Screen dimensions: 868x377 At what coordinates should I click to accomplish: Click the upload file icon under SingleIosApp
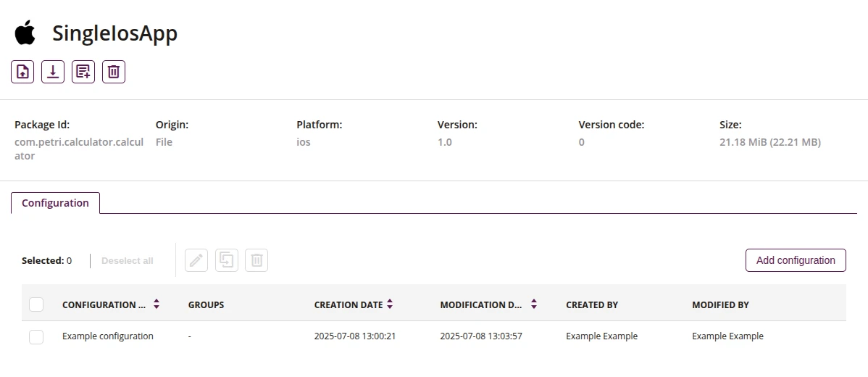[22, 72]
